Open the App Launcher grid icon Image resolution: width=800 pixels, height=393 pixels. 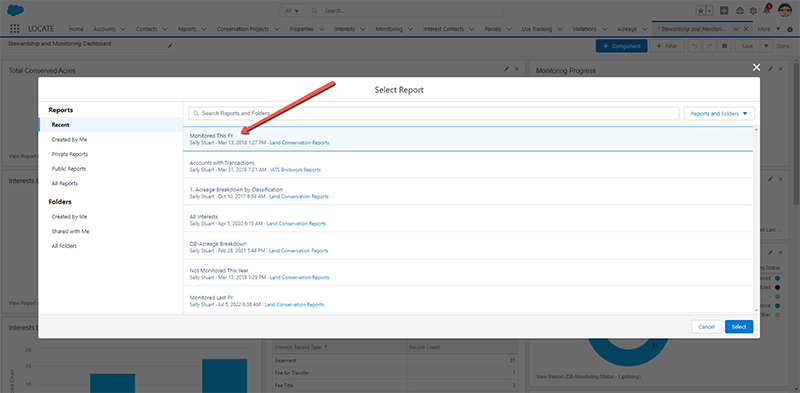(x=15, y=29)
